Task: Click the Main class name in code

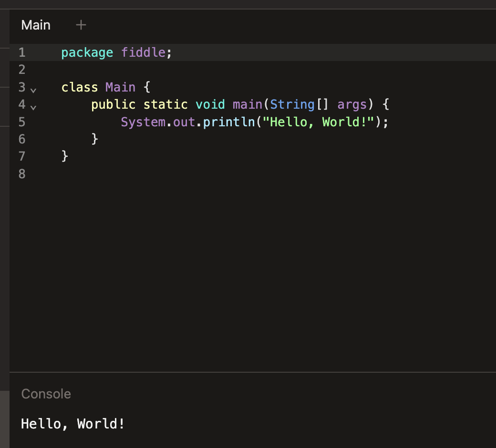Action: [x=120, y=88]
